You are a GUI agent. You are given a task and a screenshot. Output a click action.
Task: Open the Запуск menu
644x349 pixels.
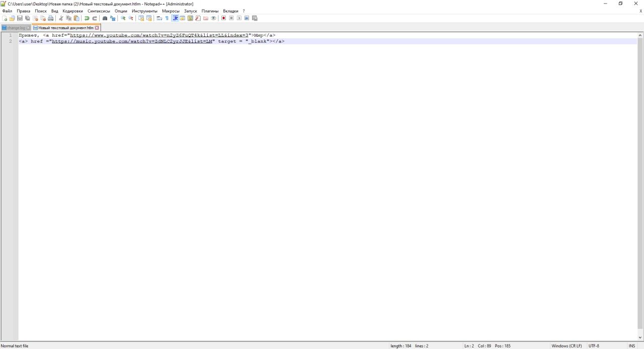click(x=191, y=11)
